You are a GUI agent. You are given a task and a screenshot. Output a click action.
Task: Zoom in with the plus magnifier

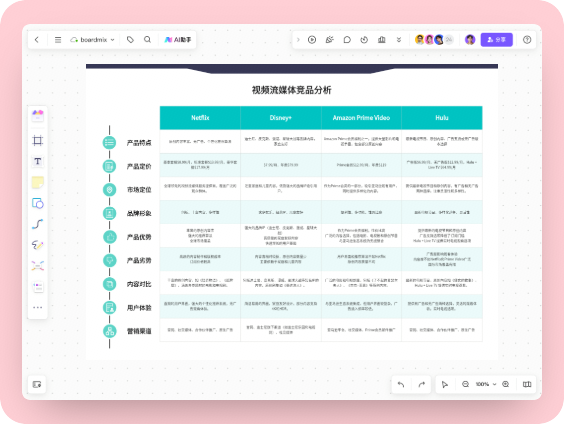tap(506, 384)
